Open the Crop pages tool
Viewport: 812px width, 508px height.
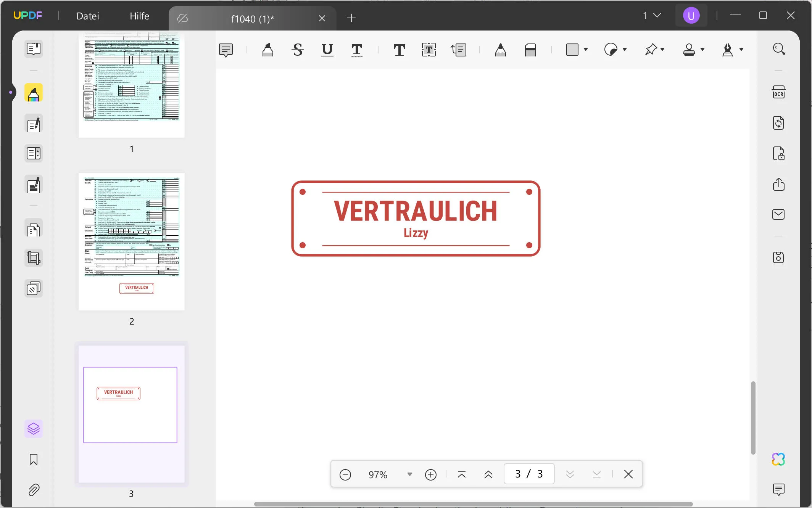34,258
